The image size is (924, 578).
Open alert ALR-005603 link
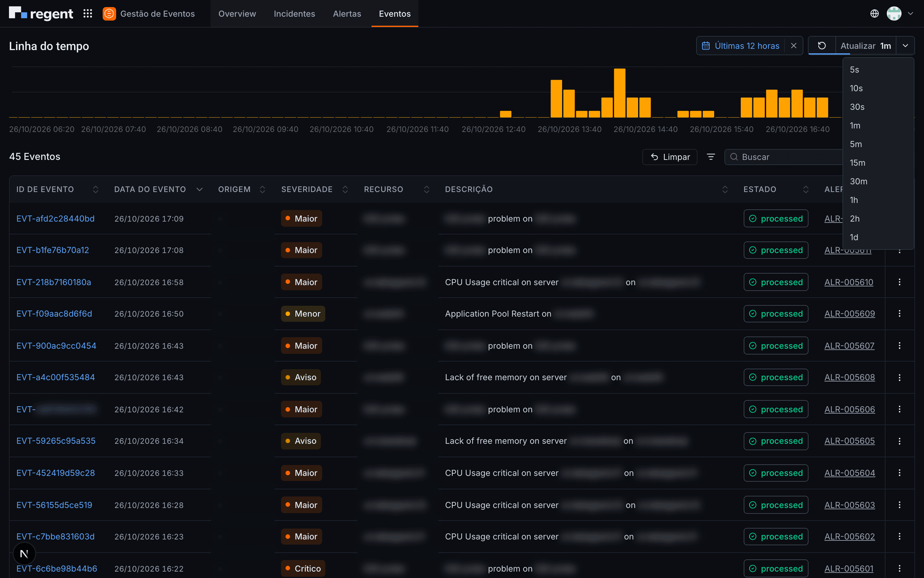pyautogui.click(x=850, y=505)
